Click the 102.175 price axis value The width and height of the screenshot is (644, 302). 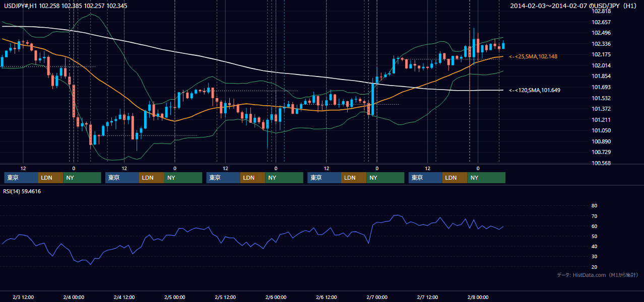tap(601, 54)
